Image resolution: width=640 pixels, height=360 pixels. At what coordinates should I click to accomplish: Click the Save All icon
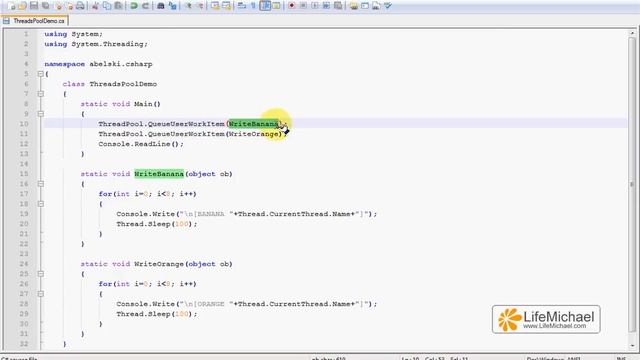(46, 6)
